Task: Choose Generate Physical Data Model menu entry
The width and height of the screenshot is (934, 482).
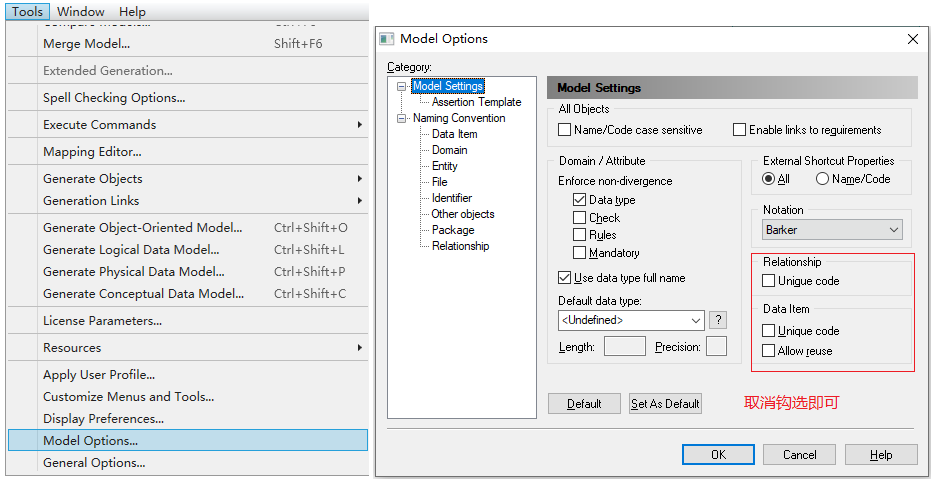Action: [x=134, y=272]
